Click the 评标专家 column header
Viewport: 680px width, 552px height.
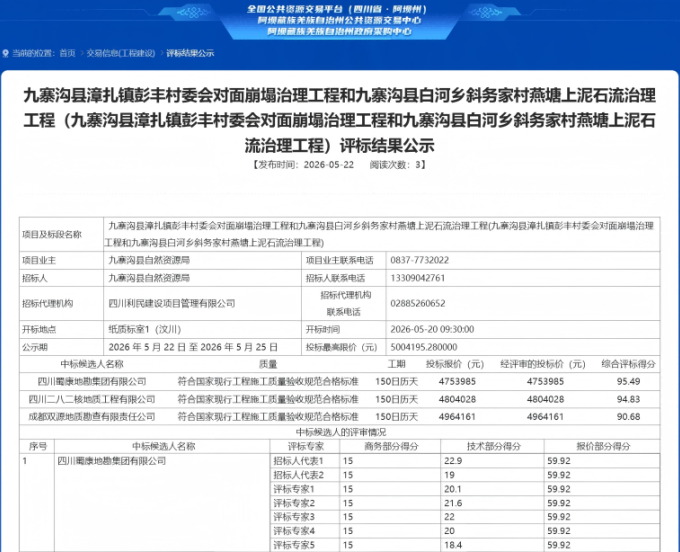click(x=306, y=447)
